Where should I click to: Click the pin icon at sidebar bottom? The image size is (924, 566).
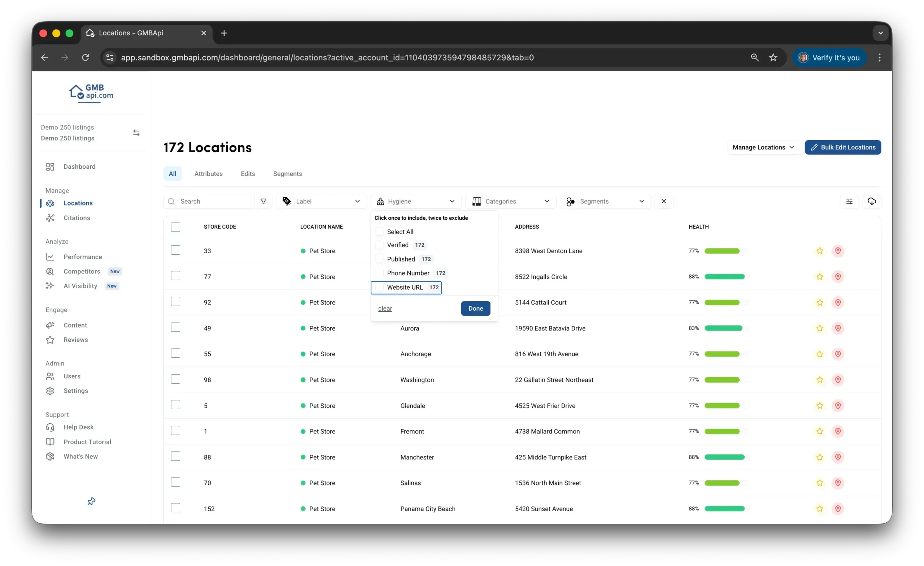coord(91,501)
